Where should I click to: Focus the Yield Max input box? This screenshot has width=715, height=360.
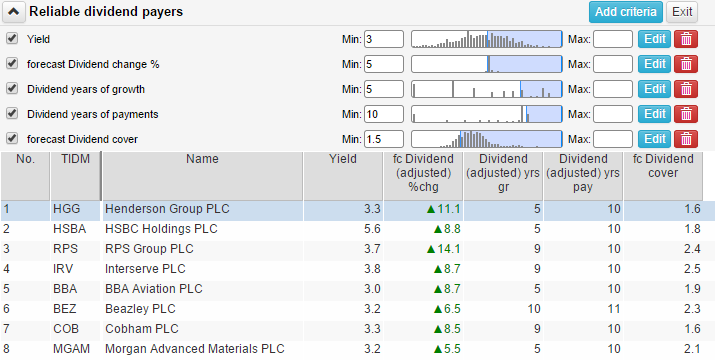point(613,39)
